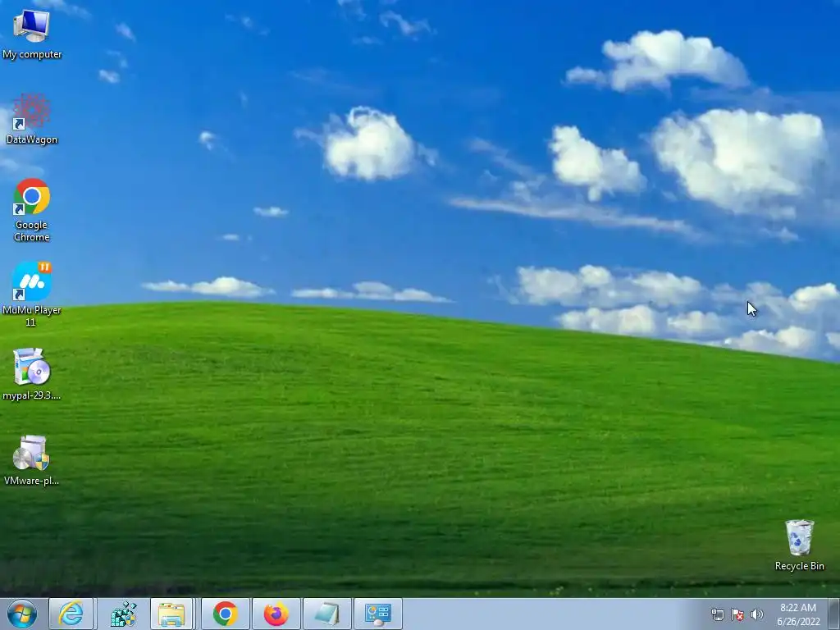The height and width of the screenshot is (630, 840).
Task: Click the Show desktop button at the taskbar end
Action: pyautogui.click(x=834, y=614)
